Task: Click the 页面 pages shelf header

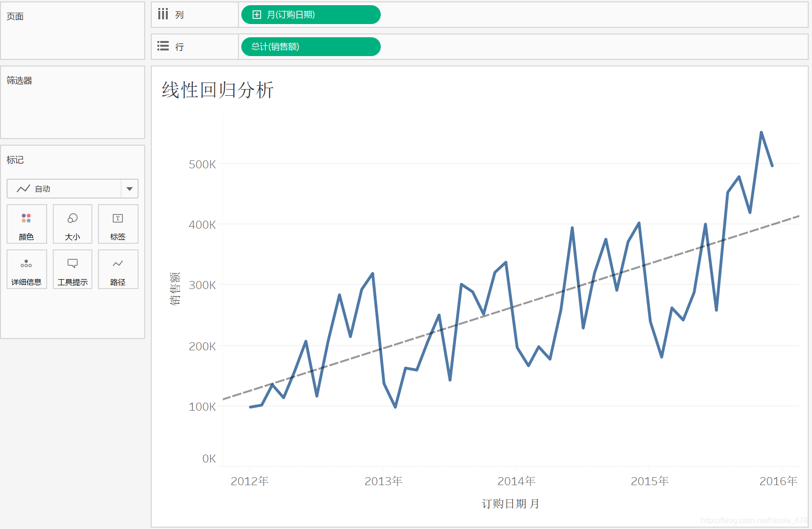Action: (x=15, y=17)
